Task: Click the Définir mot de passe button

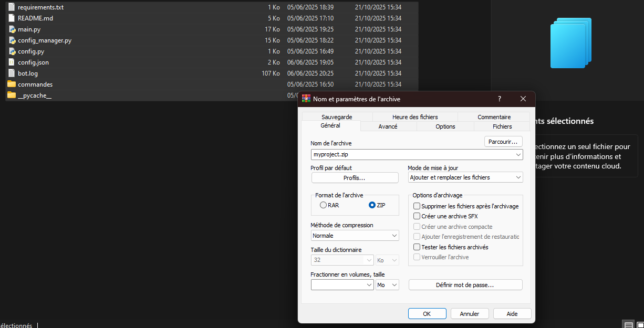Action: pyautogui.click(x=465, y=284)
